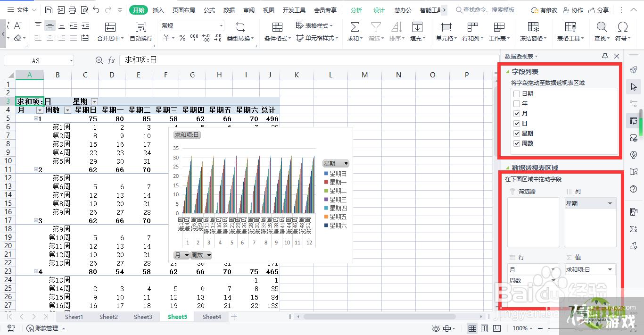Align text left in cell
This screenshot has width=644, height=335.
click(38, 38)
